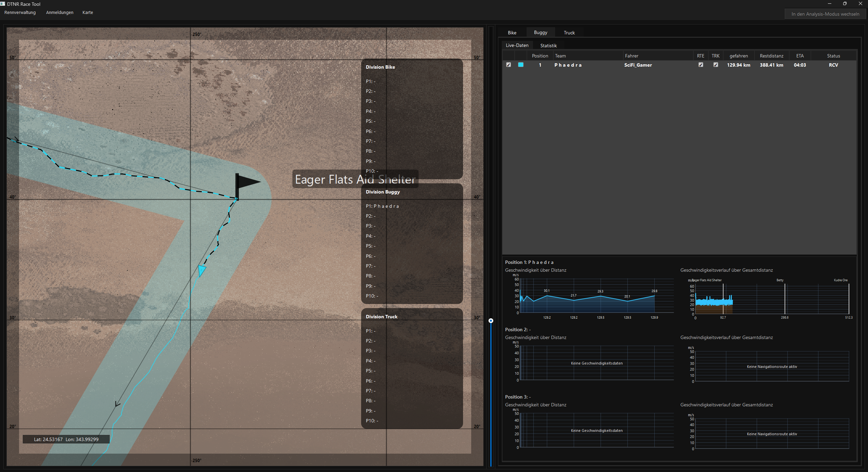Select the cyan vehicle marker on the map
The width and height of the screenshot is (868, 472).
pos(201,270)
